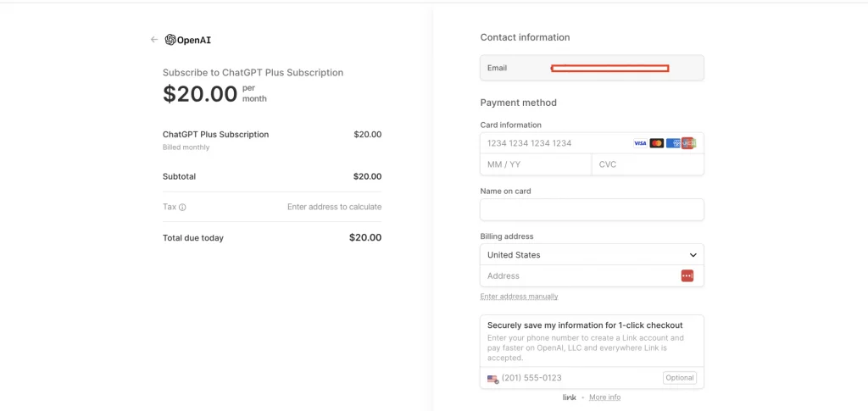
Task: Click the Contact information heading
Action: click(x=525, y=37)
